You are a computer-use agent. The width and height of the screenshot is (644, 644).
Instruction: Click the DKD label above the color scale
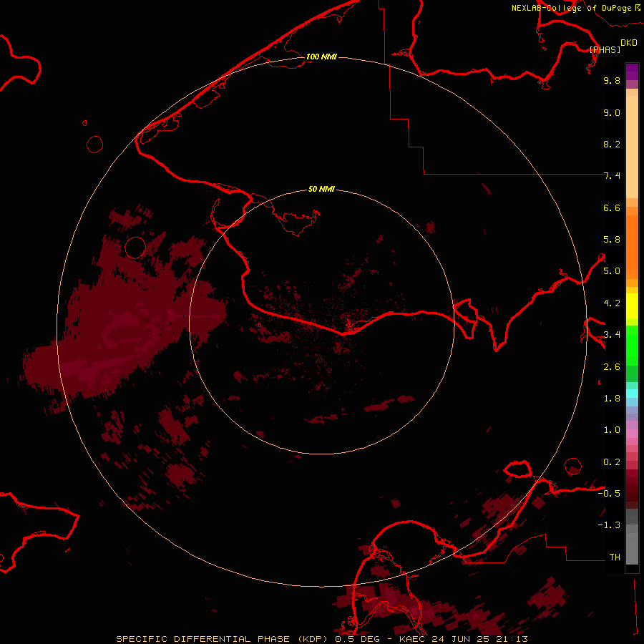tap(629, 43)
